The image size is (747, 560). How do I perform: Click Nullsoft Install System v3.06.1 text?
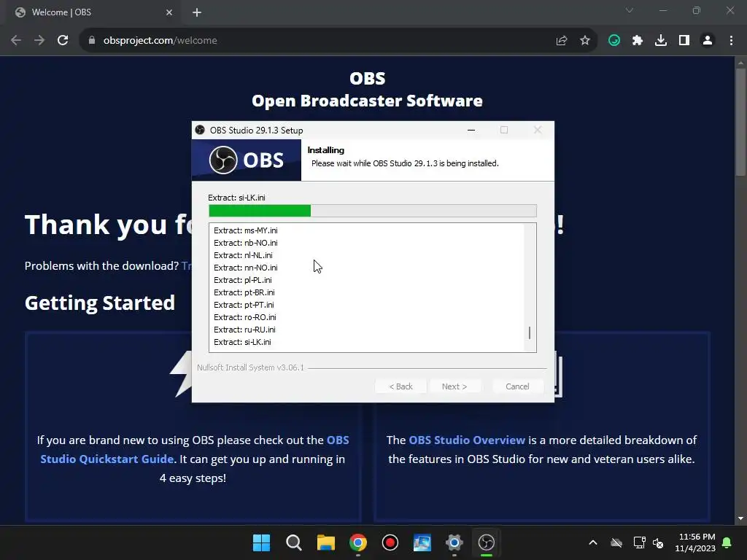point(250,367)
